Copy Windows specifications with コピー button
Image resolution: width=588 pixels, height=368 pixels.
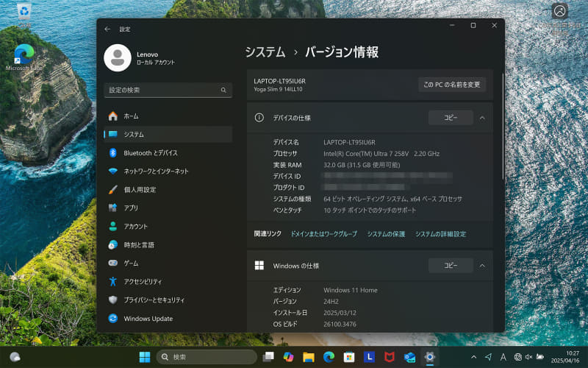pos(451,266)
